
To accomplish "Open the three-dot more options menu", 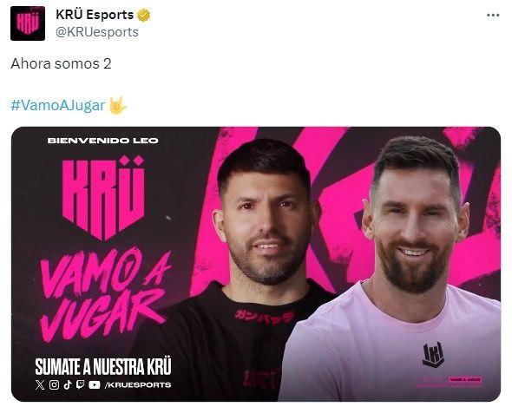I will click(x=493, y=16).
